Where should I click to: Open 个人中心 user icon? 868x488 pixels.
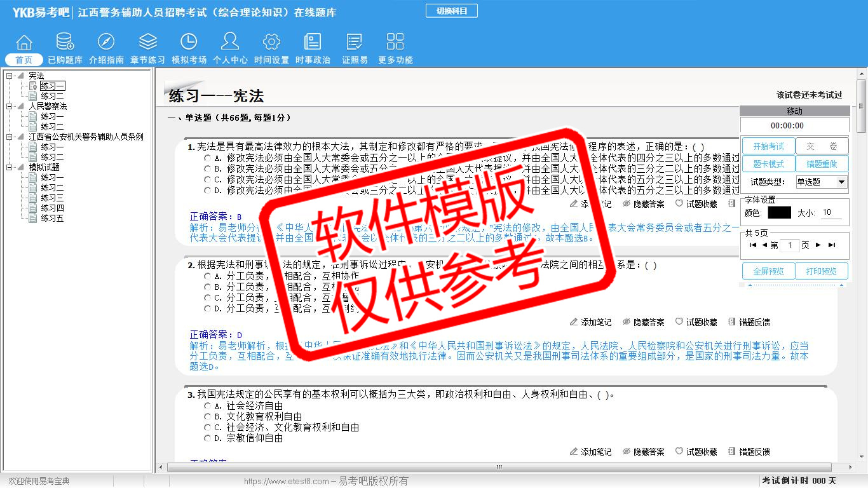point(230,41)
